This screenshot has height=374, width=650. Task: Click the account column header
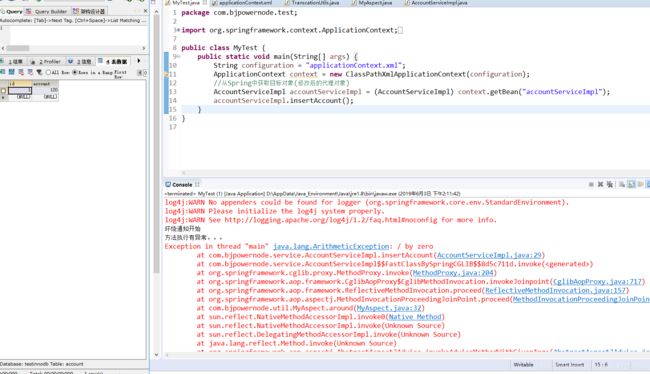45,84
